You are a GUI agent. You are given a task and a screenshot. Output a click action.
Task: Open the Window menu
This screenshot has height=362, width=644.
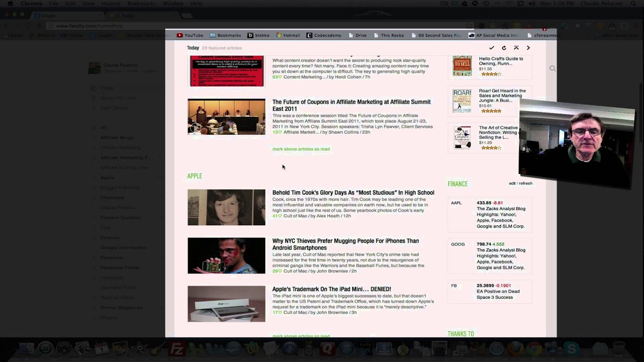coord(173,4)
